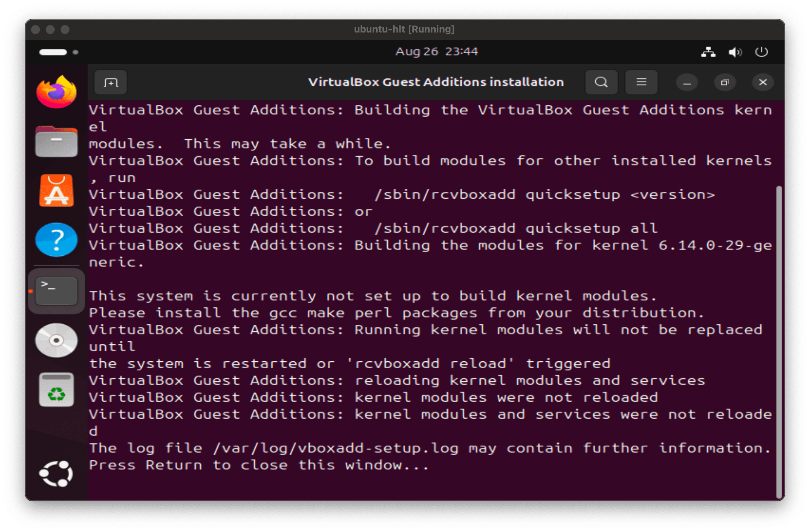This screenshot has height=532, width=810.
Task: Open the Trash in dock
Action: pos(56,390)
